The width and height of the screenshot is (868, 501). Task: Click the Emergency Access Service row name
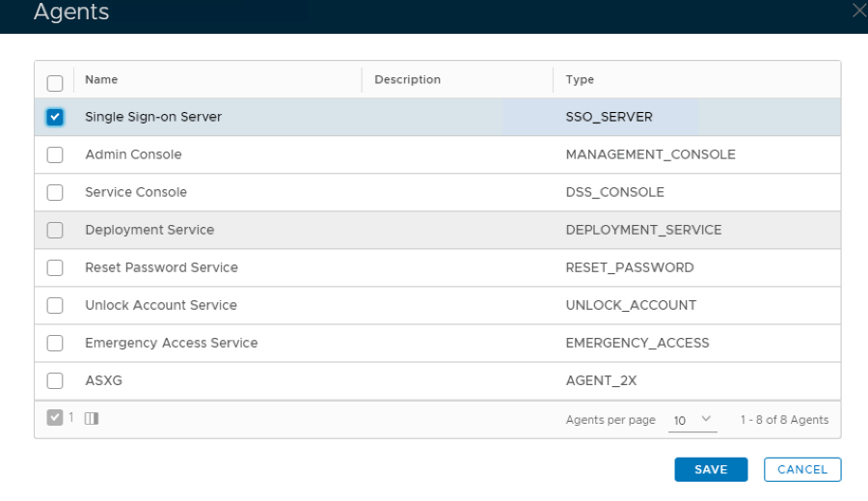171,343
